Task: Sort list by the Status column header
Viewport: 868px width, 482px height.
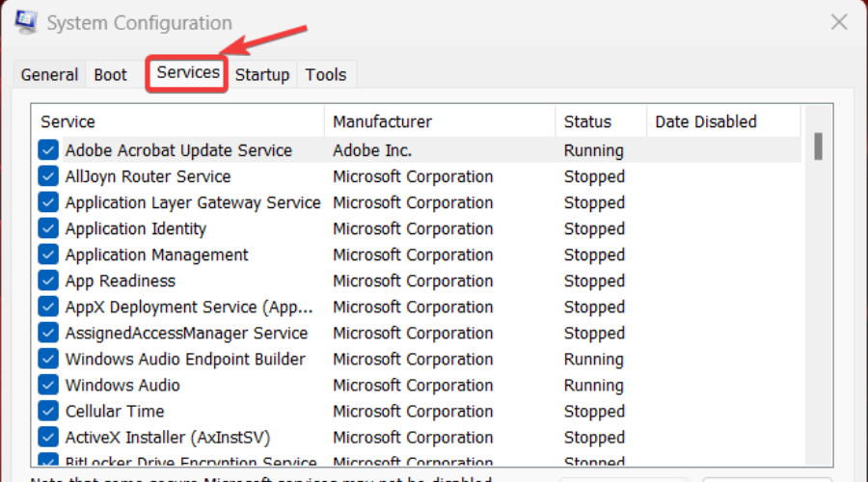Action: (x=600, y=121)
